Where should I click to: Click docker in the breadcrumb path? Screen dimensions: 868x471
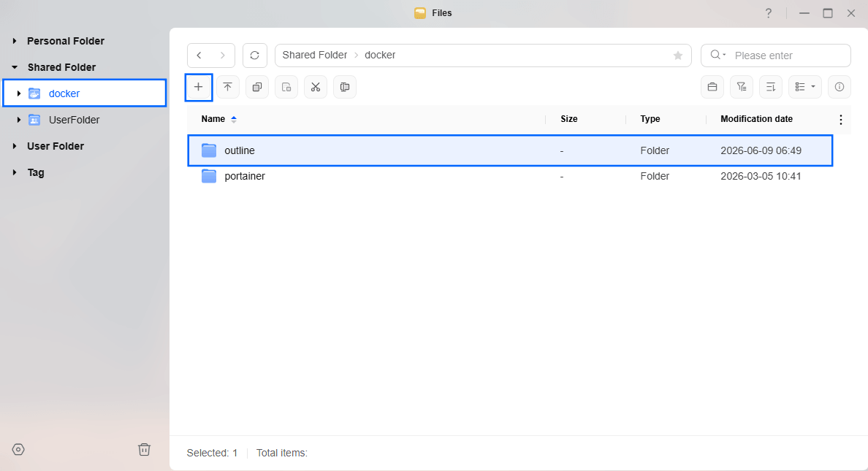click(380, 55)
